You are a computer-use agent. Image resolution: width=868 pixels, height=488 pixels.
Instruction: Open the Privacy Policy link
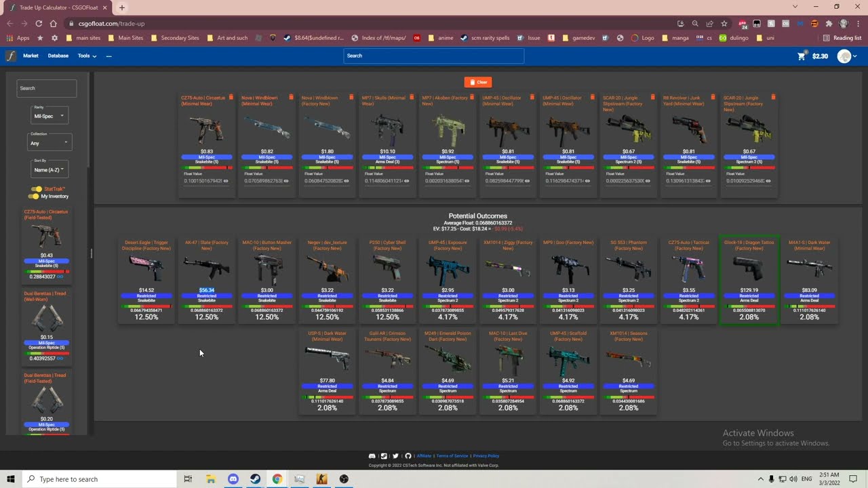[486, 456]
